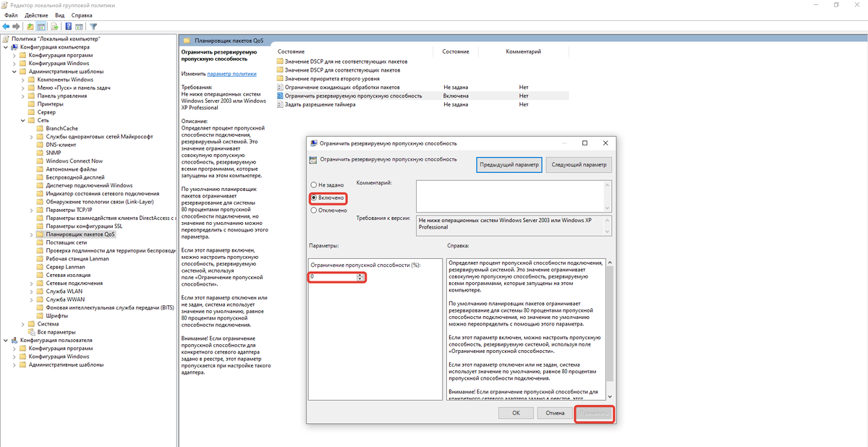Select the Отключено radio button
This screenshot has height=447, width=868.
pos(313,210)
